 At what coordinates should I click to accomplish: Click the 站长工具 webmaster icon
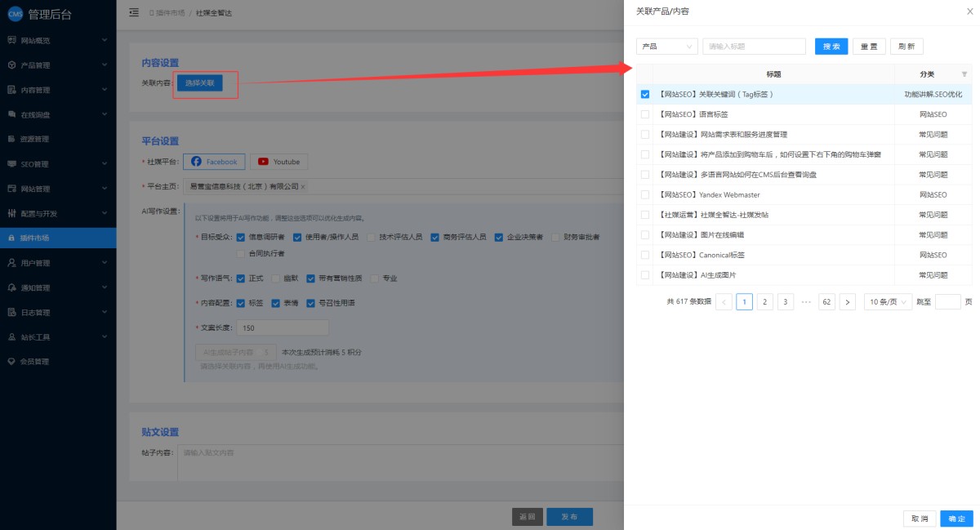click(11, 337)
